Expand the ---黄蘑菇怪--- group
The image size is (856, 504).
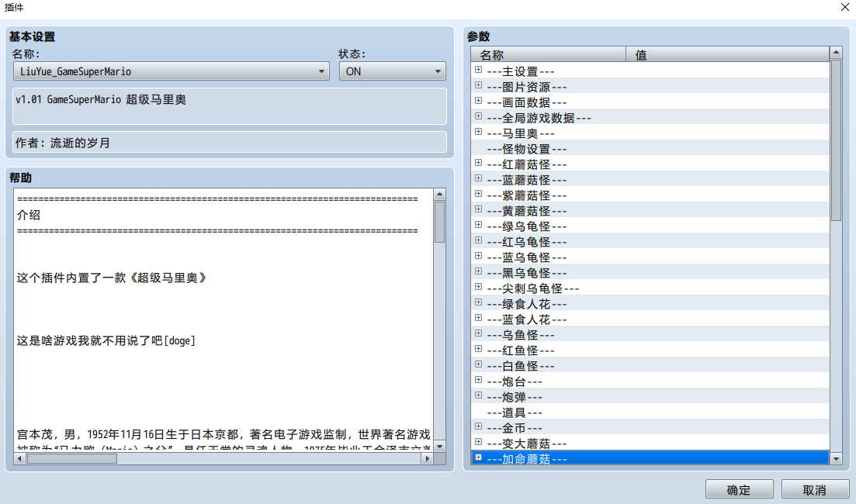click(x=478, y=209)
